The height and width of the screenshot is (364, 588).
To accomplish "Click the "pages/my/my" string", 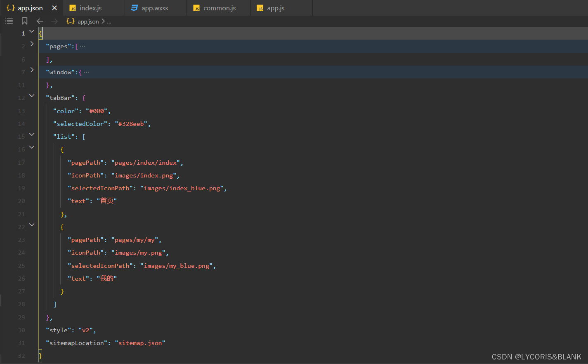I will [x=135, y=240].
